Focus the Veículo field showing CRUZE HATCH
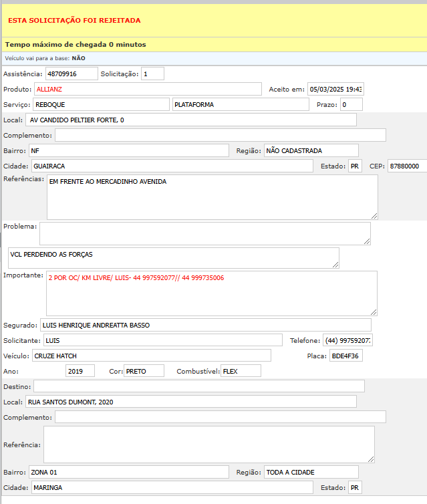 coord(151,355)
